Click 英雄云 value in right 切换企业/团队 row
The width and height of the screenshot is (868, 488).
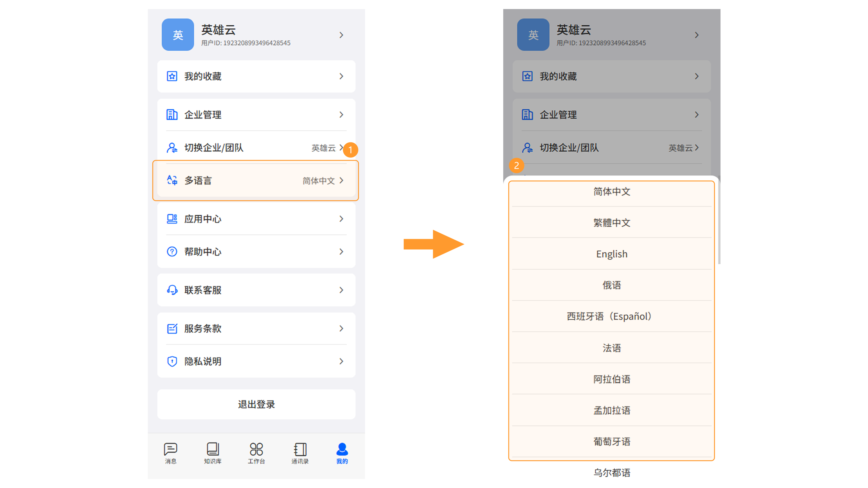(x=680, y=148)
